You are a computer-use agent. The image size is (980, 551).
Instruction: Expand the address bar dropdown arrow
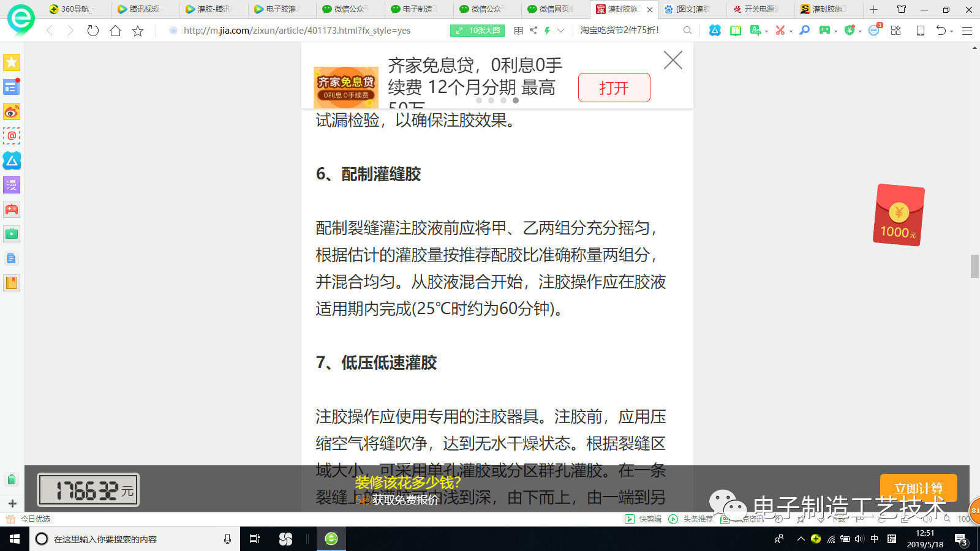point(560,31)
